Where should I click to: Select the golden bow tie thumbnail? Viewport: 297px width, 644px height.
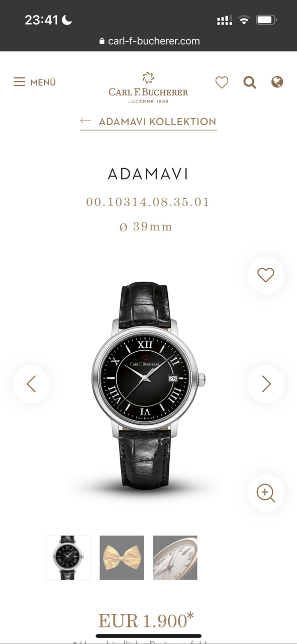click(122, 557)
